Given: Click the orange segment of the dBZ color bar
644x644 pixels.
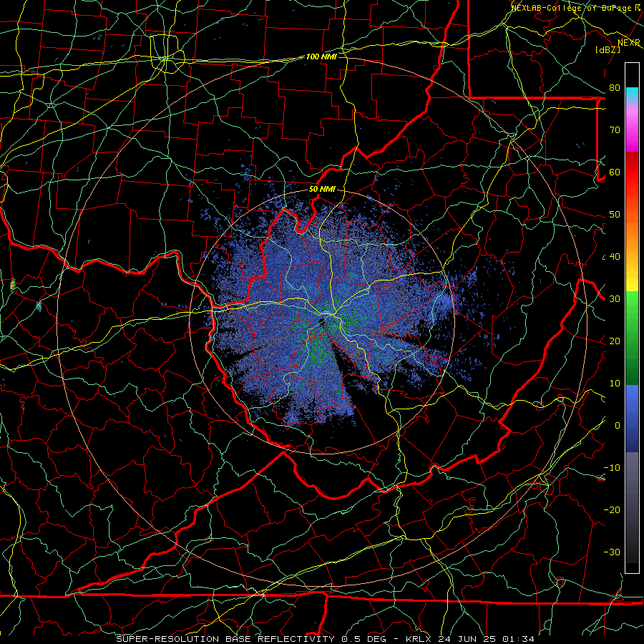Looking at the screenshot, I should (632, 234).
